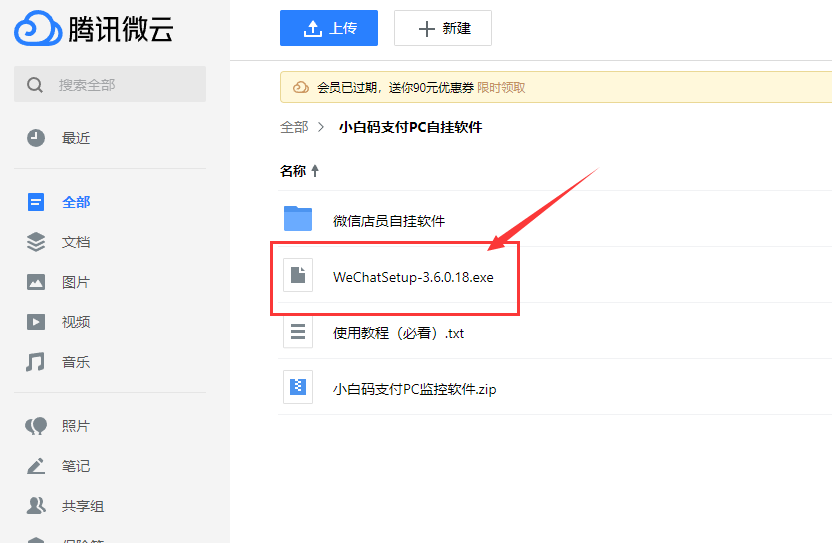Click the Tencent Weiyun cloud logo
The height and width of the screenshot is (543, 832).
38,28
